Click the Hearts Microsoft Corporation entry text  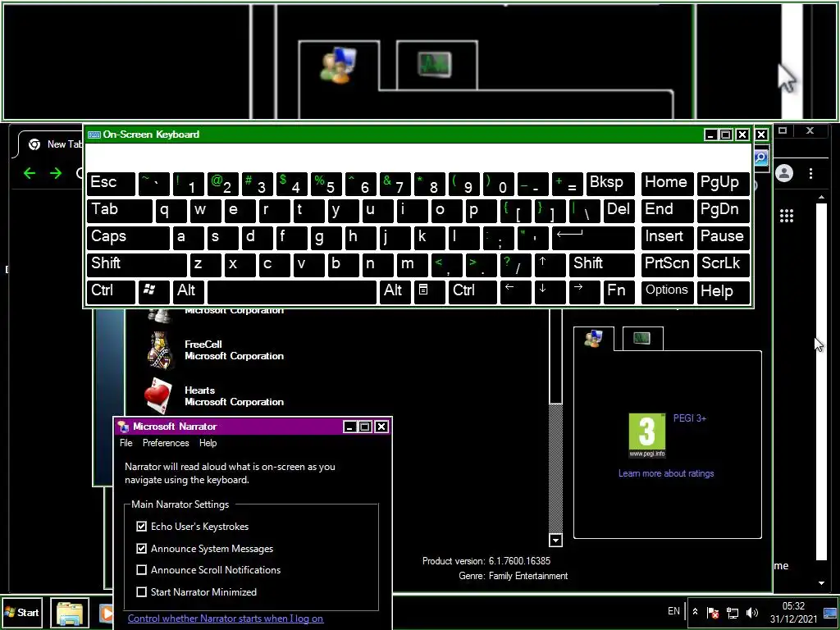(234, 396)
